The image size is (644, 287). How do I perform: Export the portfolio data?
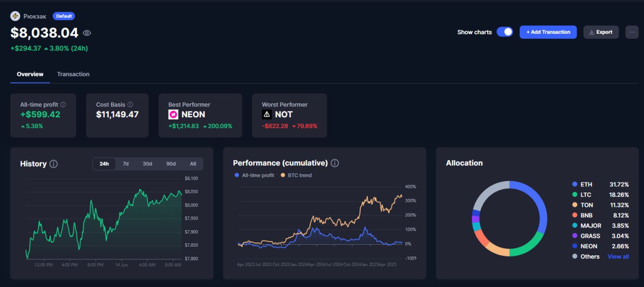[x=601, y=32]
